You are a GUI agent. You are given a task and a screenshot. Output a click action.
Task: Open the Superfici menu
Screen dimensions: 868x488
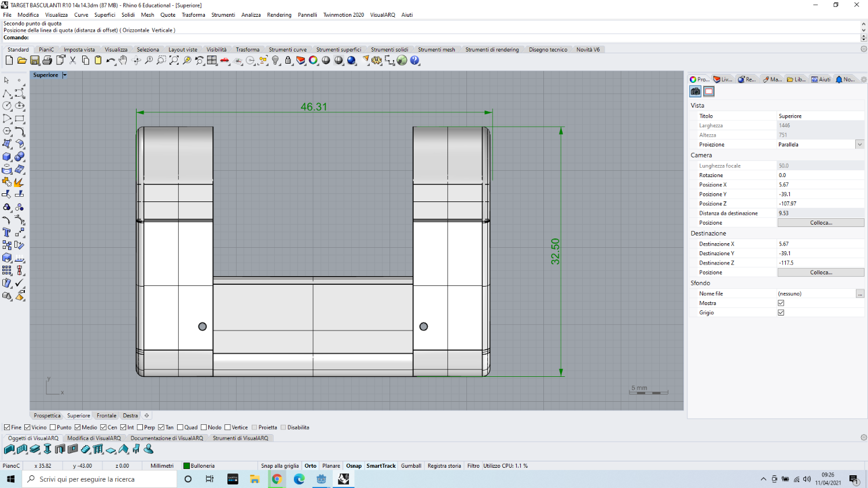click(x=105, y=14)
